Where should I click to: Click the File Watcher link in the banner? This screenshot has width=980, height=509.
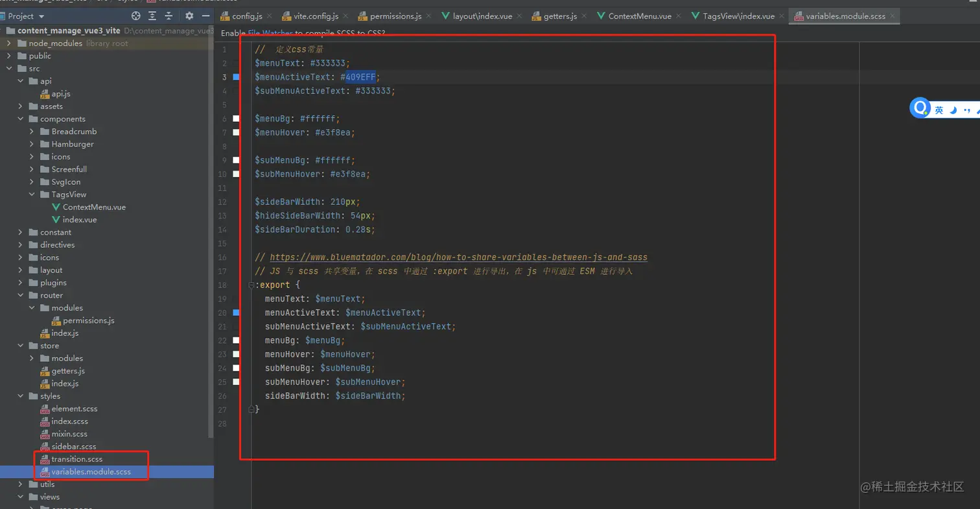pos(271,32)
